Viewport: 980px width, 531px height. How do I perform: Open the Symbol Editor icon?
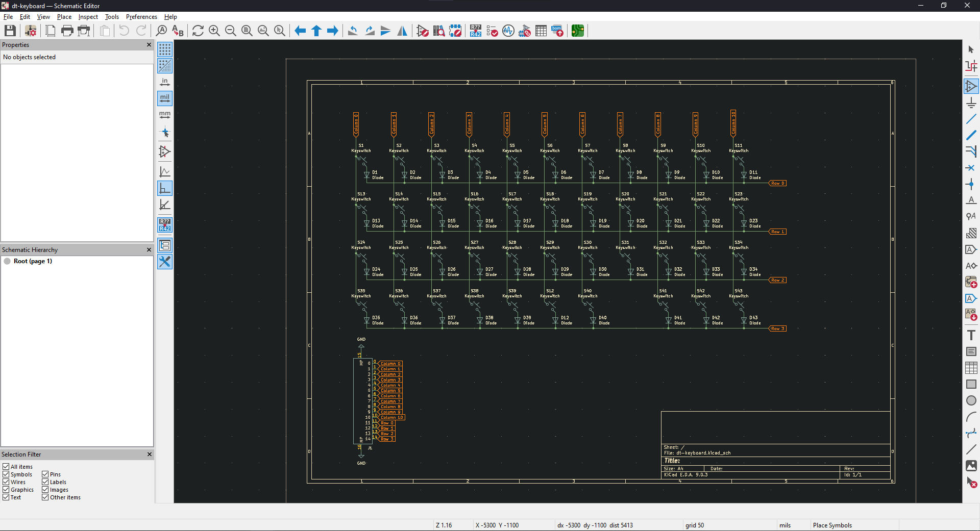(x=423, y=31)
